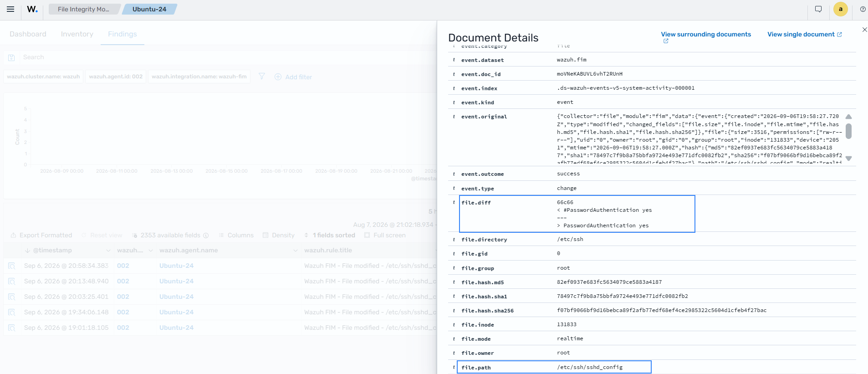Image resolution: width=868 pixels, height=374 pixels.
Task: Click the Wazuh W logo
Action: (32, 9)
